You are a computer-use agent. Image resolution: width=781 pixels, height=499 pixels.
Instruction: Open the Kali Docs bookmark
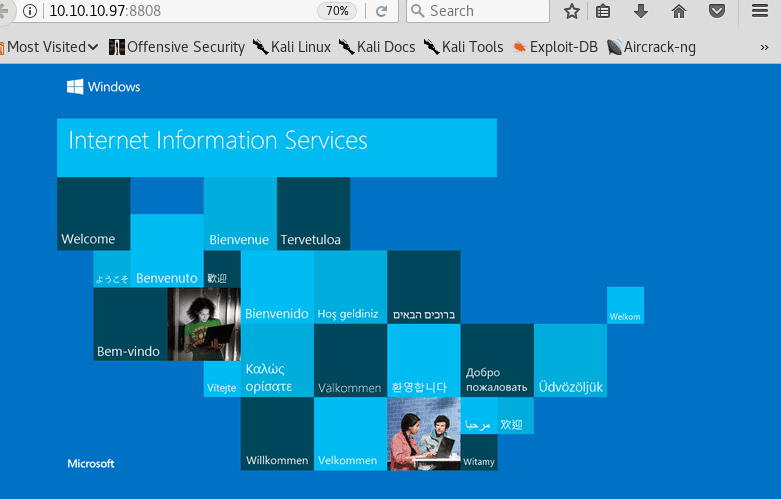(377, 47)
